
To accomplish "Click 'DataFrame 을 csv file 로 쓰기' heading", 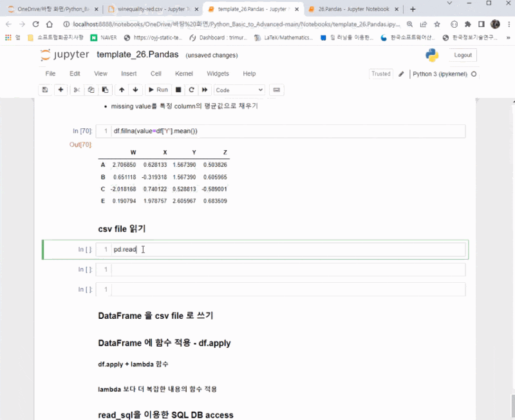I will (x=156, y=316).
